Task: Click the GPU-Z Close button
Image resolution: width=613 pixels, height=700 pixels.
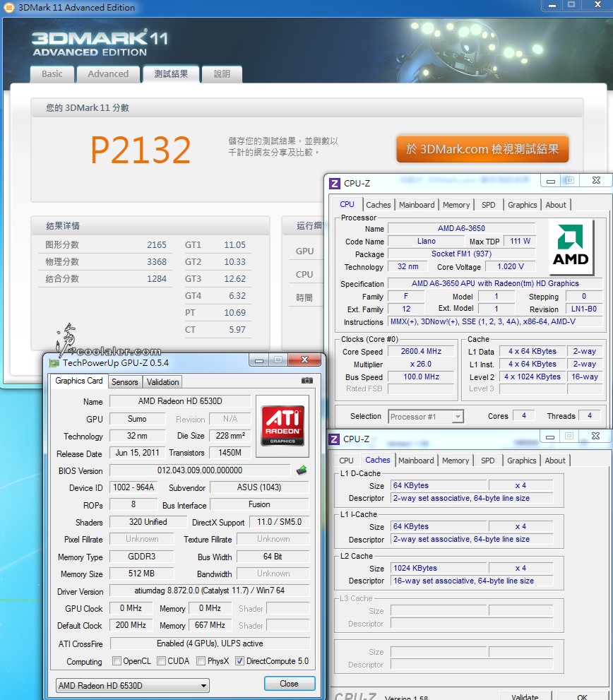Action: (x=290, y=684)
